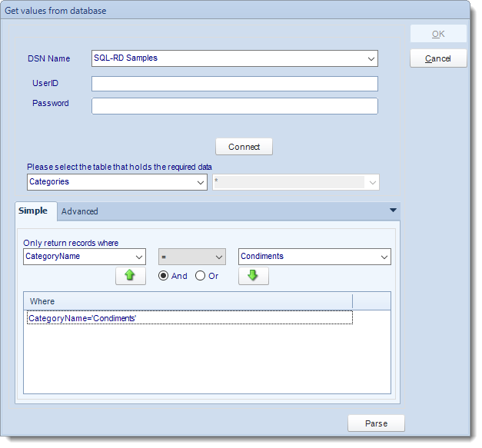This screenshot has height=448, width=482.
Task: Click the Parse button
Action: tap(376, 423)
